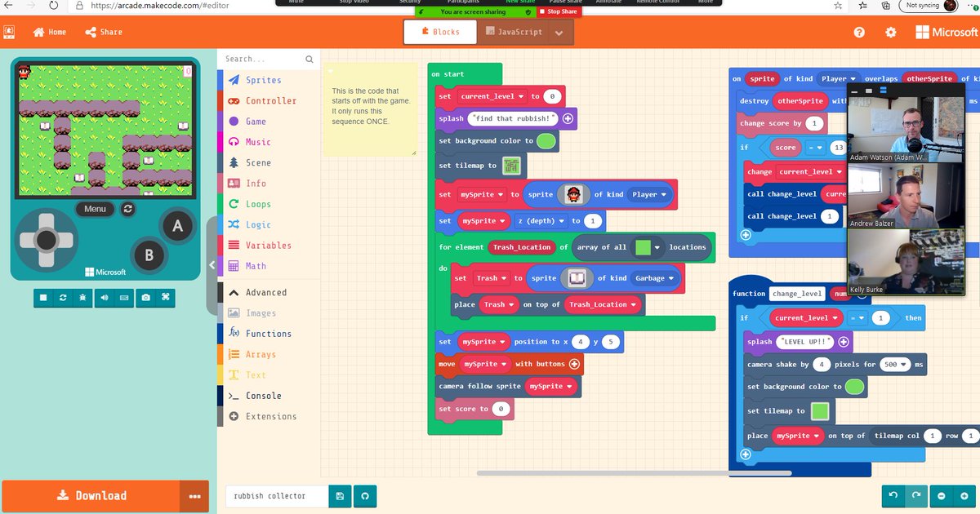Mute the simulator audio
The height and width of the screenshot is (514, 980).
point(105,298)
